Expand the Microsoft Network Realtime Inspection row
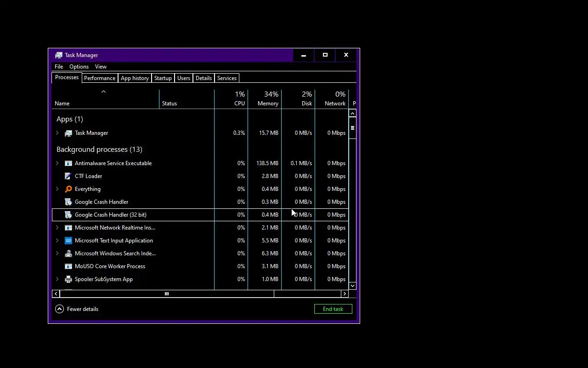The image size is (588, 368). click(x=57, y=228)
